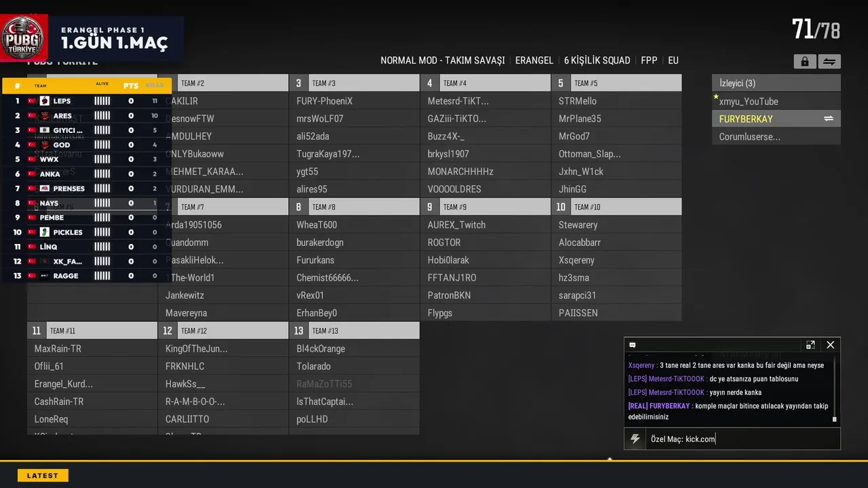The width and height of the screenshot is (868, 488).
Task: Click the PUBG Türkiye logo
Action: 24,38
